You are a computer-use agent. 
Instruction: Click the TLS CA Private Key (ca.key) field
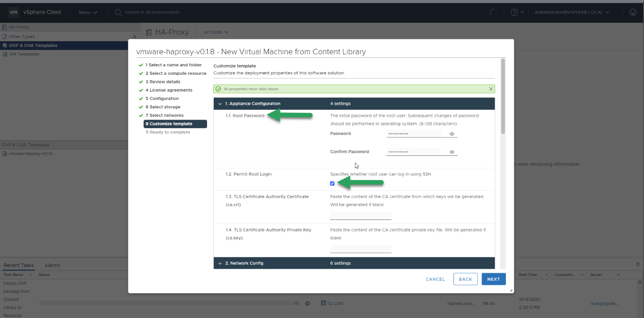pos(360,249)
